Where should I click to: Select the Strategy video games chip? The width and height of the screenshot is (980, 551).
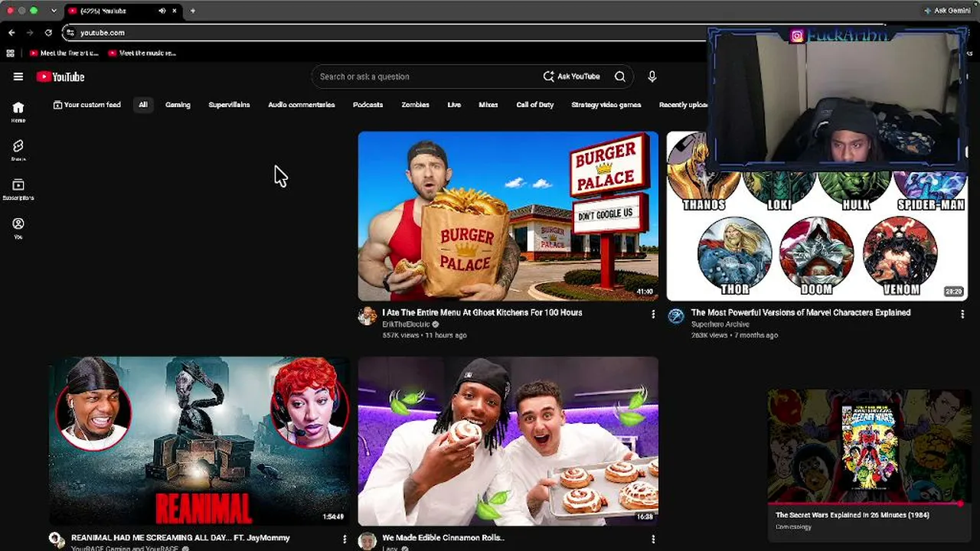pos(606,105)
